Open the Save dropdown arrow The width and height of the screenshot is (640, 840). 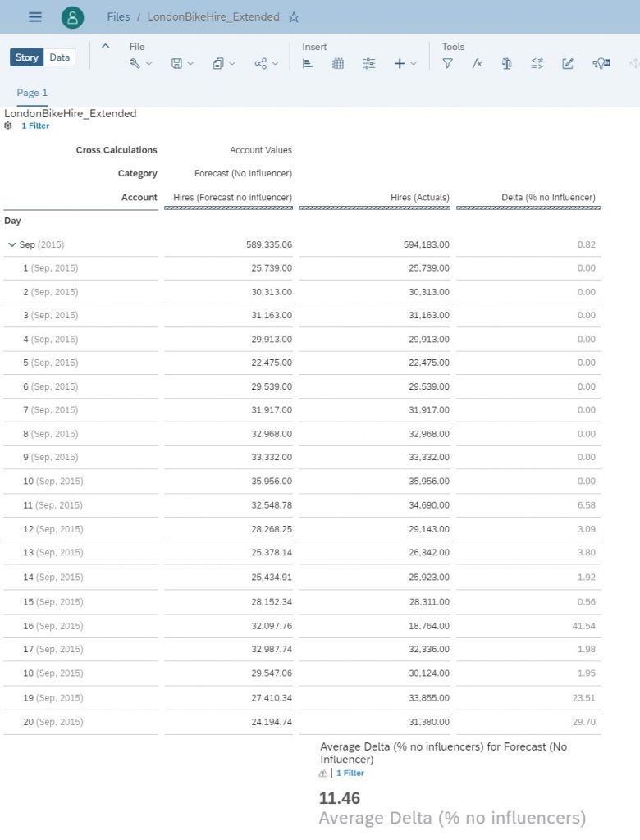click(x=190, y=64)
